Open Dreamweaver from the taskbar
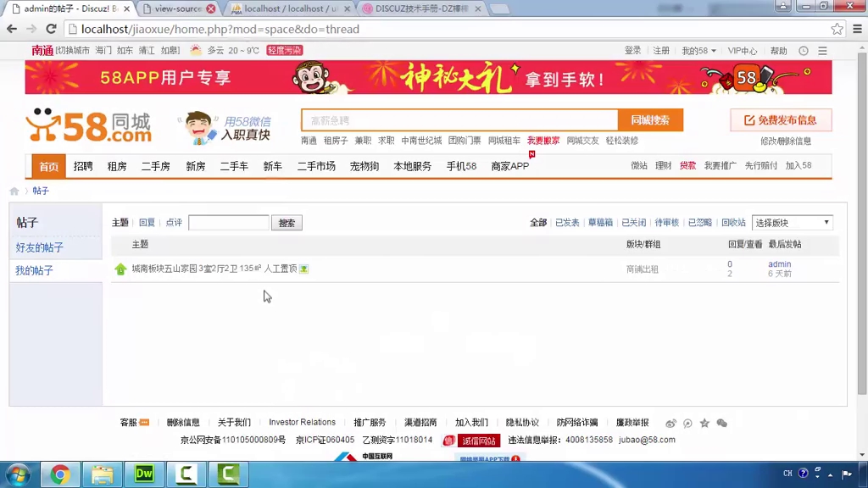Image resolution: width=868 pixels, height=488 pixels. 144,474
